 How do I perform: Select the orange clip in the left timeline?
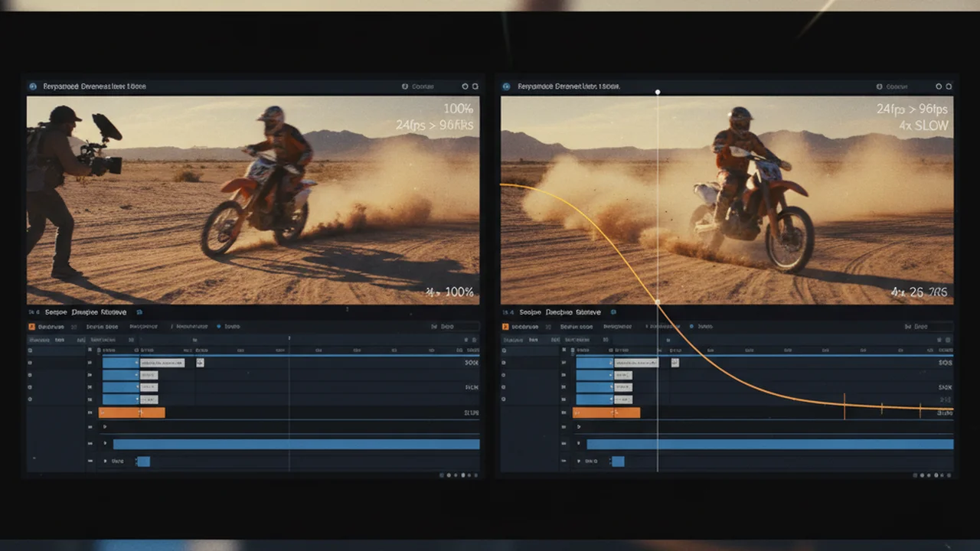coord(132,412)
